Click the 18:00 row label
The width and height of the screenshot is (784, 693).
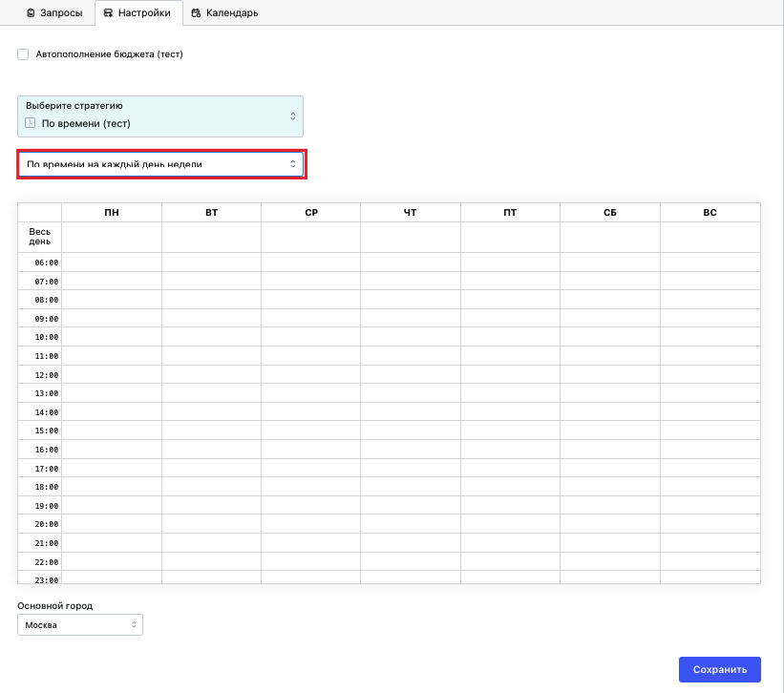46,487
